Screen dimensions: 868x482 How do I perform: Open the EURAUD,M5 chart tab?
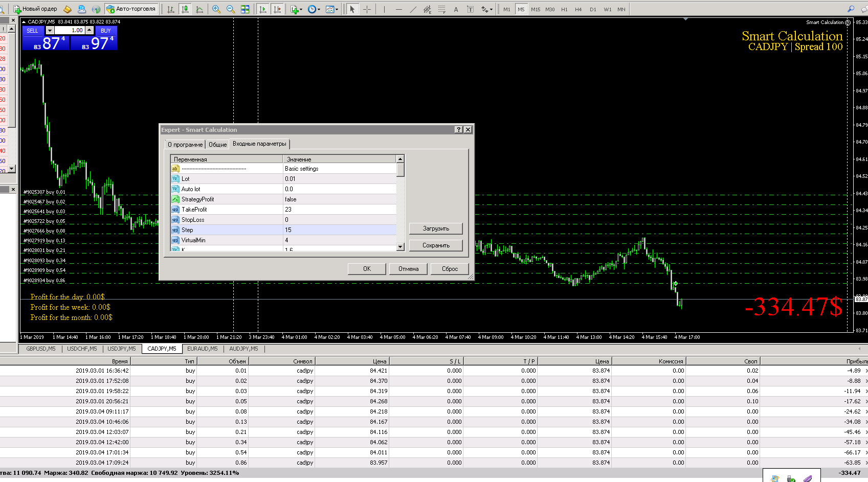point(202,349)
